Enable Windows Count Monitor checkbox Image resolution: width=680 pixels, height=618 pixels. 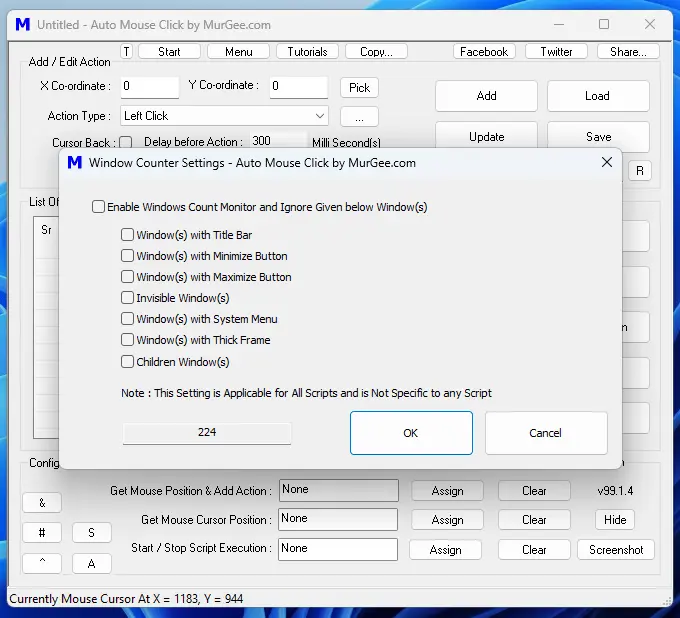[98, 207]
